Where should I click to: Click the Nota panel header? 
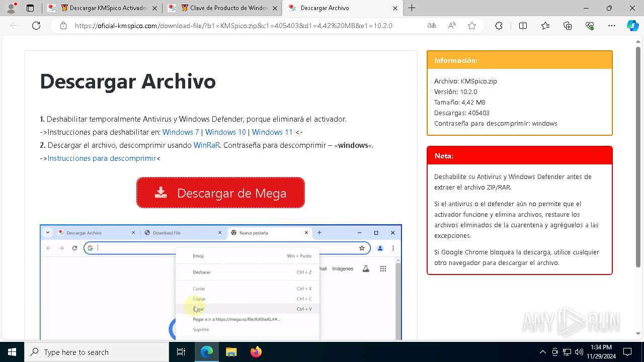[520, 156]
